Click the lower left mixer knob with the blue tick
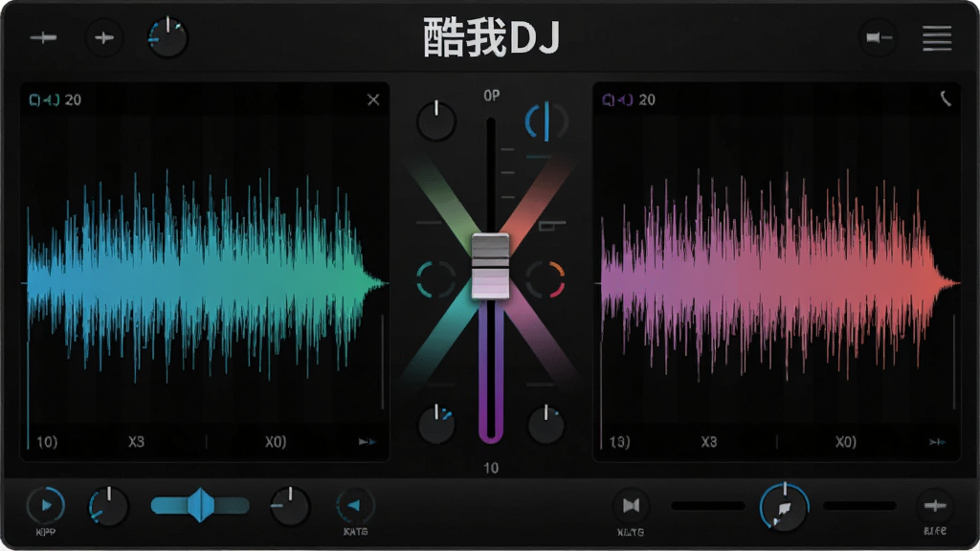Image resolution: width=980 pixels, height=551 pixels. coord(436,424)
